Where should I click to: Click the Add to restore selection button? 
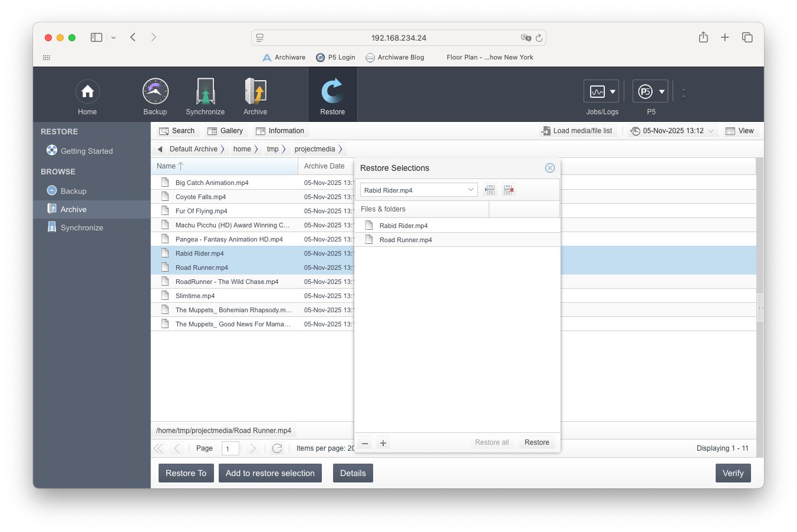click(270, 473)
